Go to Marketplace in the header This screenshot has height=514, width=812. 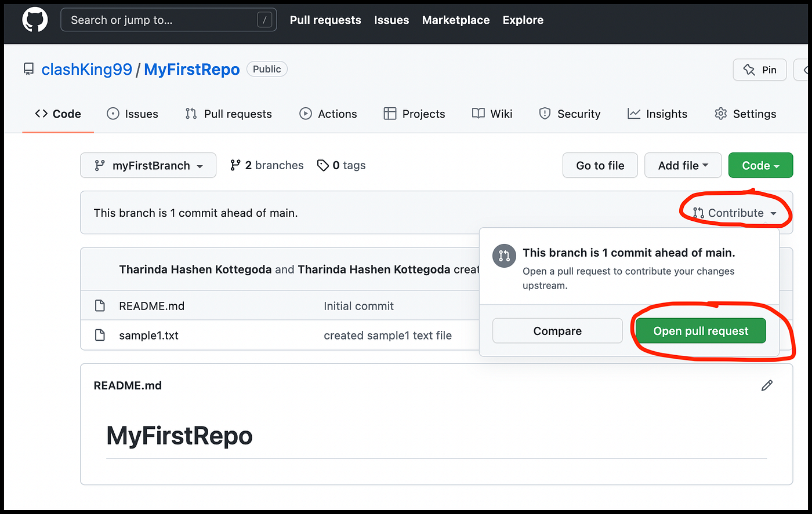point(456,20)
